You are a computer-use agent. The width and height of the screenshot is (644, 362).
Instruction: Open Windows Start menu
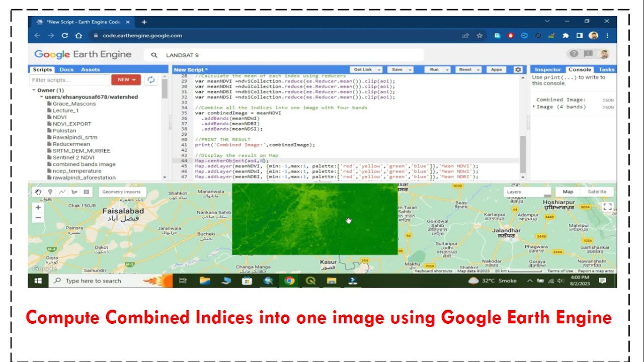tap(38, 281)
